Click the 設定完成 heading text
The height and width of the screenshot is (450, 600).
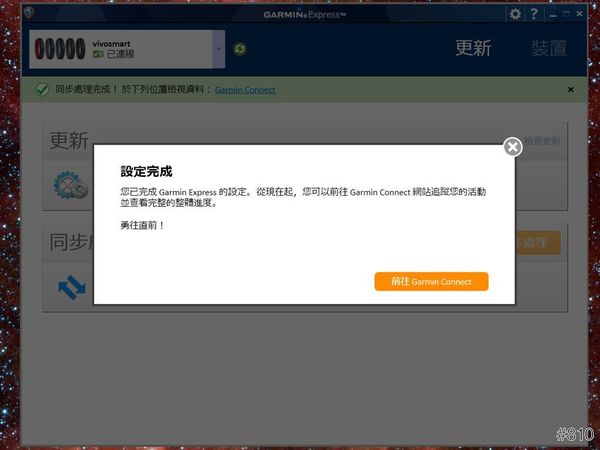coord(147,171)
